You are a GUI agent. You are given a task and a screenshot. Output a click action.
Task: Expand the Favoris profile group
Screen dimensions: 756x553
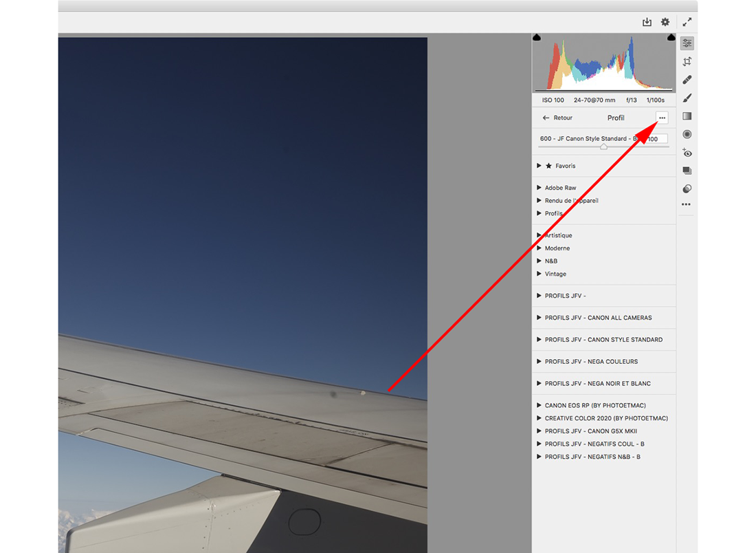[540, 166]
